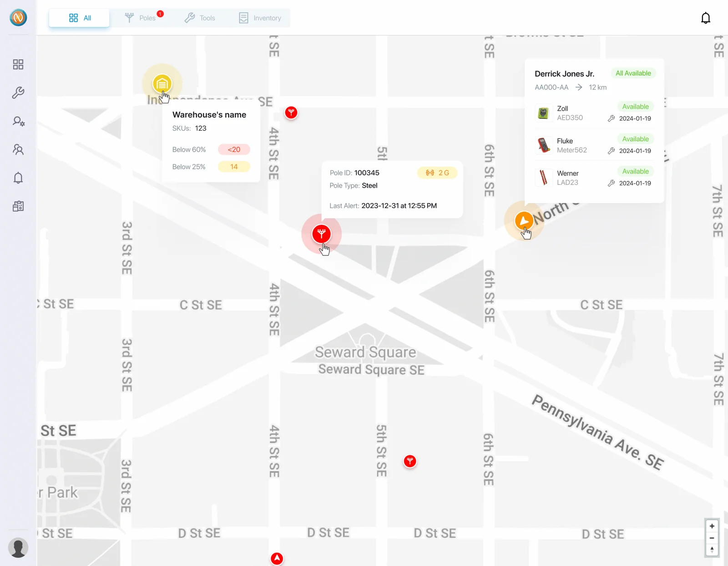Switch to the Inventory tab
This screenshot has height=566, width=728.
click(260, 18)
